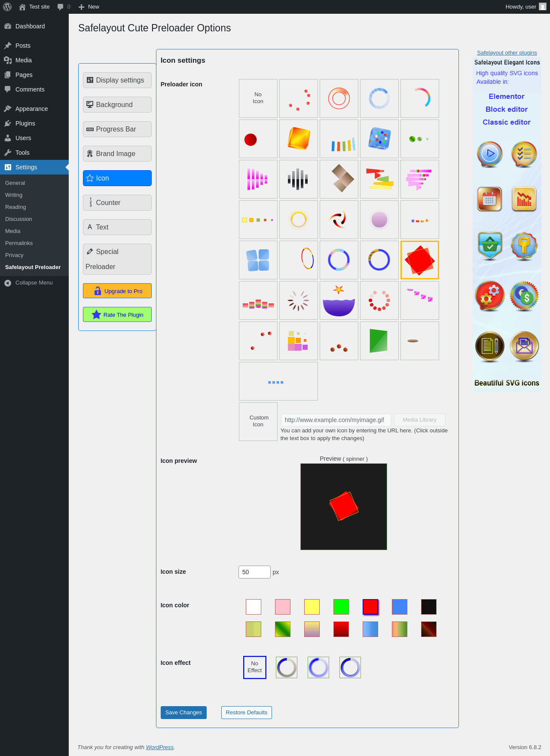
Task: Choose the last ring icon effect
Action: click(x=350, y=667)
